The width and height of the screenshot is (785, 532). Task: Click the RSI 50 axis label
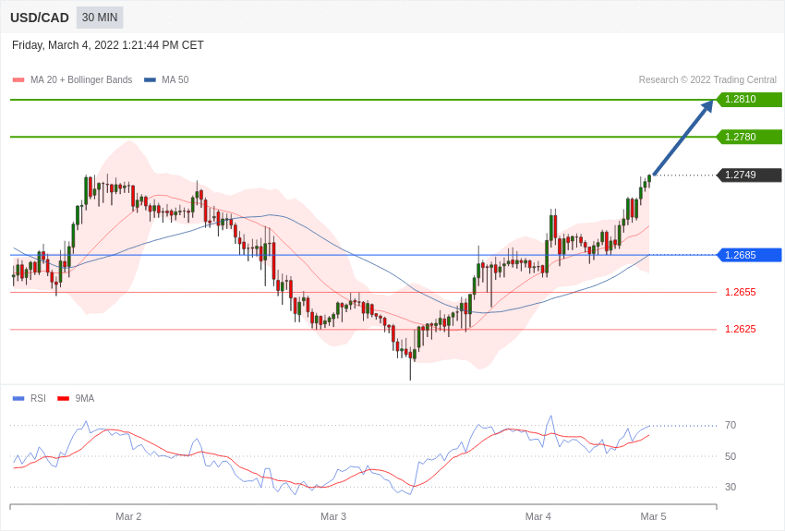pyautogui.click(x=731, y=456)
